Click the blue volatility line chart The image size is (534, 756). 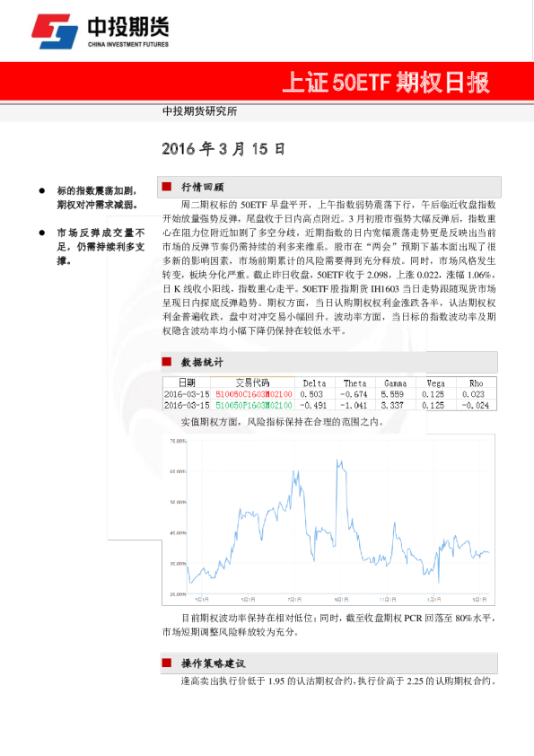click(338, 521)
